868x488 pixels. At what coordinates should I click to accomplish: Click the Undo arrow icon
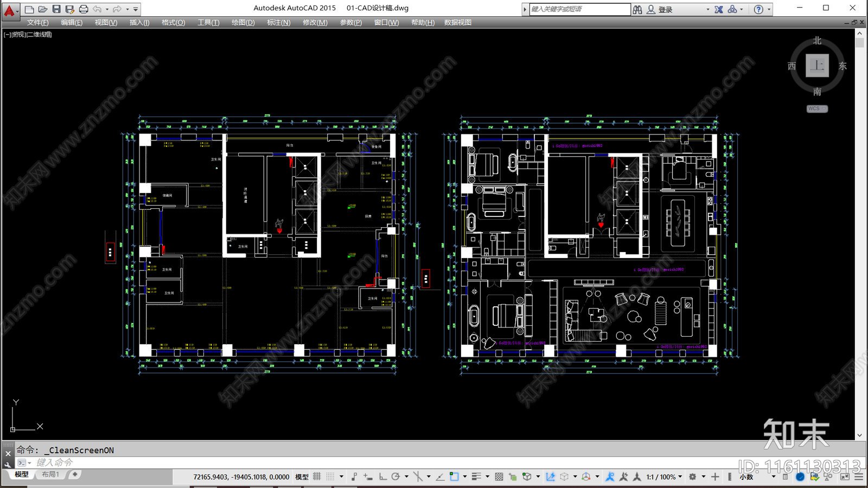[x=97, y=9]
